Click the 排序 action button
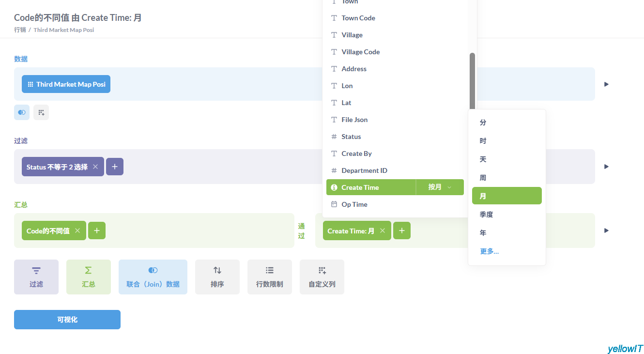The height and width of the screenshot is (354, 644). [217, 277]
